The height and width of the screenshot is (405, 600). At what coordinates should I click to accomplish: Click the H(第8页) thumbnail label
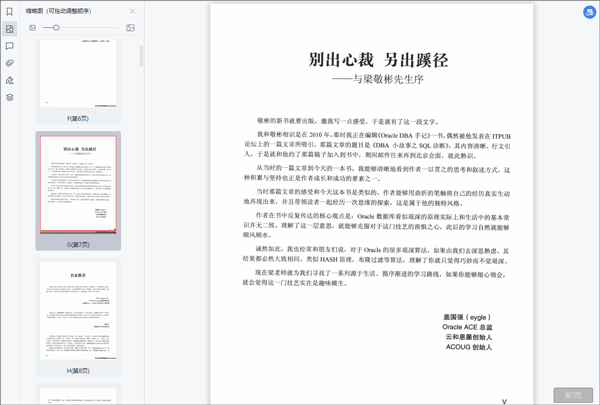pyautogui.click(x=78, y=371)
